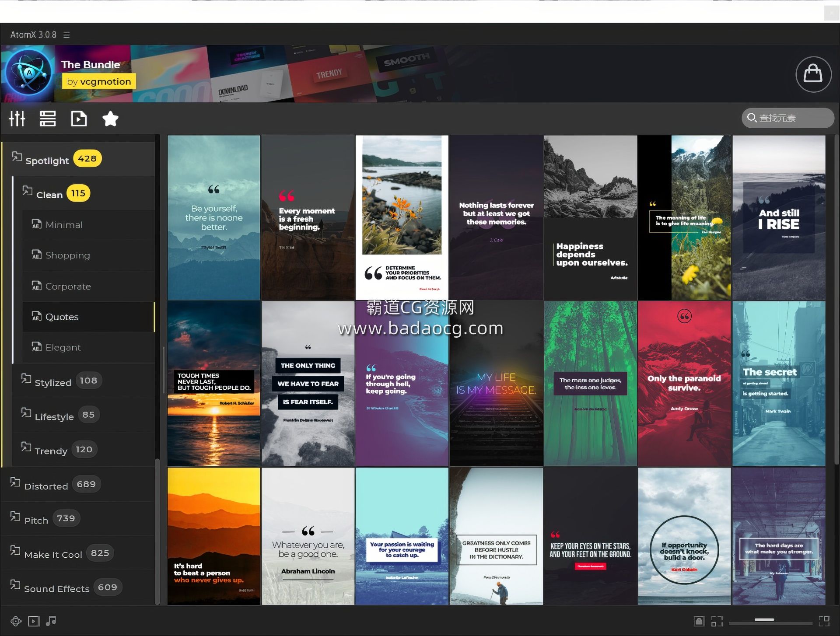This screenshot has width=840, height=636.
Task: Select the 'The only thing we have to fear' thumbnail
Action: (308, 384)
